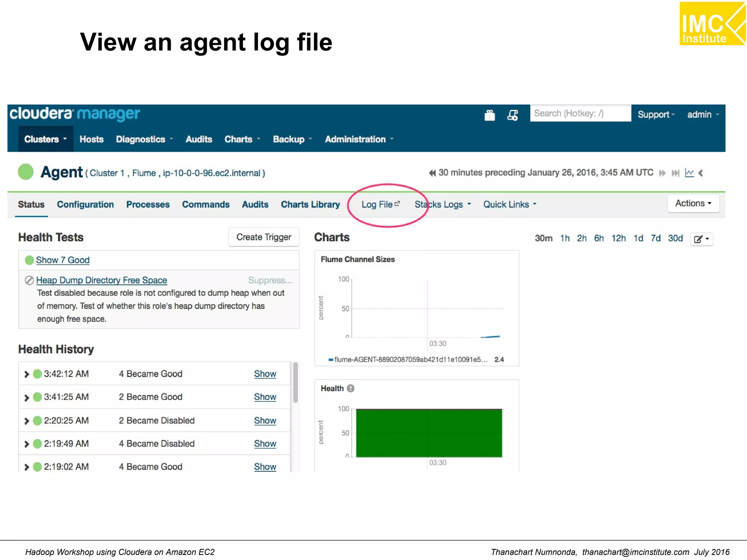The height and width of the screenshot is (560, 747).
Task: Click Show for the 2:19:49 AM event
Action: click(265, 444)
